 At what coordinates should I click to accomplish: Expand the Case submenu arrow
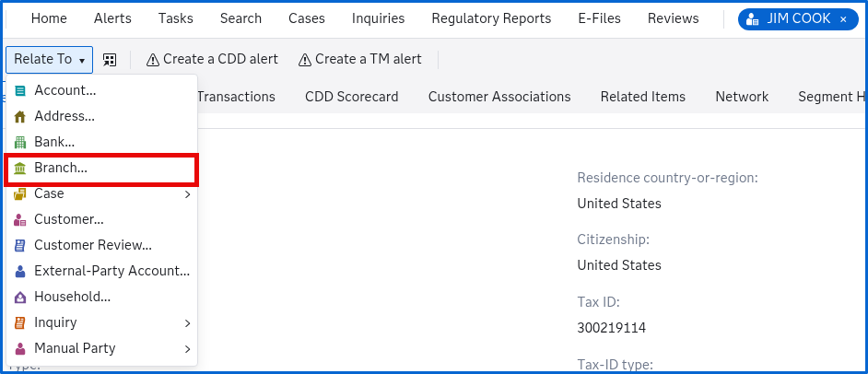(187, 193)
